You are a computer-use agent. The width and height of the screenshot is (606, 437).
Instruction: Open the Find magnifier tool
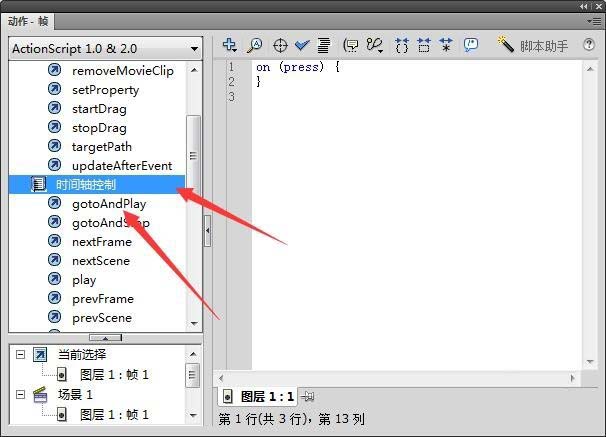254,46
